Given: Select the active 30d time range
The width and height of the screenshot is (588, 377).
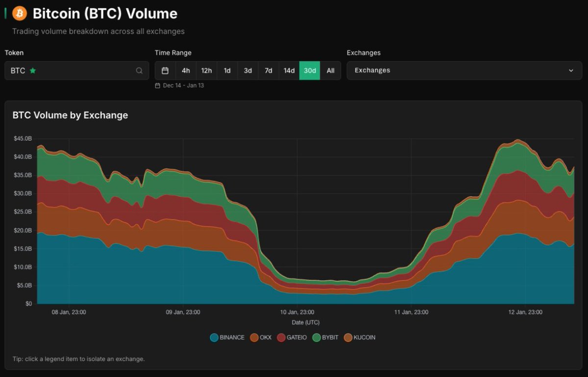Looking at the screenshot, I should click(x=310, y=71).
